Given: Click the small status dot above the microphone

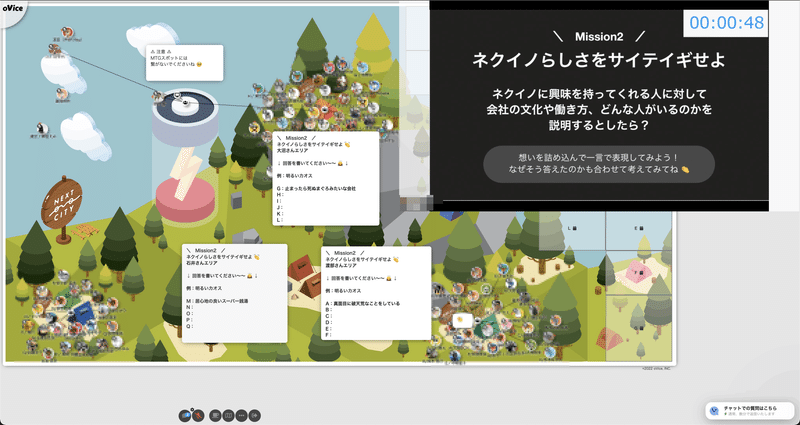Looking at the screenshot, I should point(192,409).
